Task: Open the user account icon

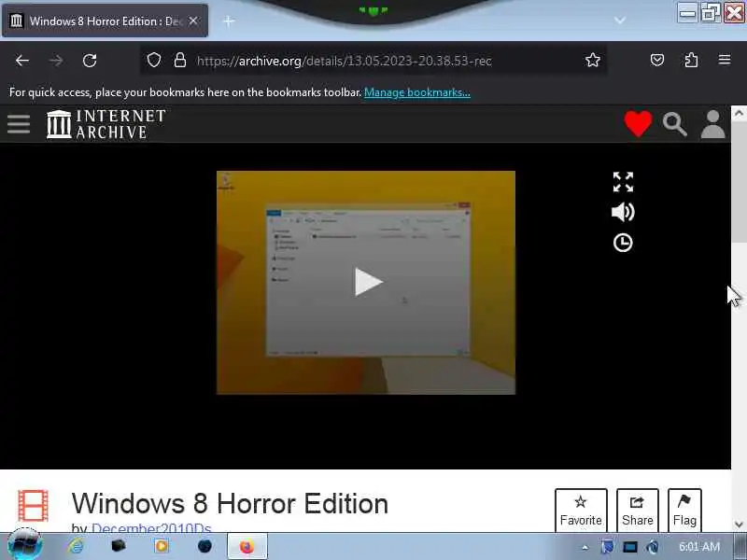Action: (x=712, y=124)
